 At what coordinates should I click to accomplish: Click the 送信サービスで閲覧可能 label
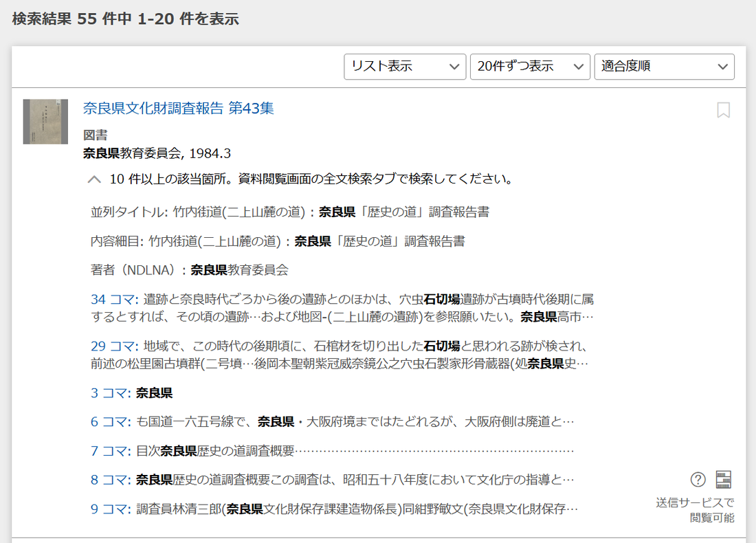pos(695,510)
